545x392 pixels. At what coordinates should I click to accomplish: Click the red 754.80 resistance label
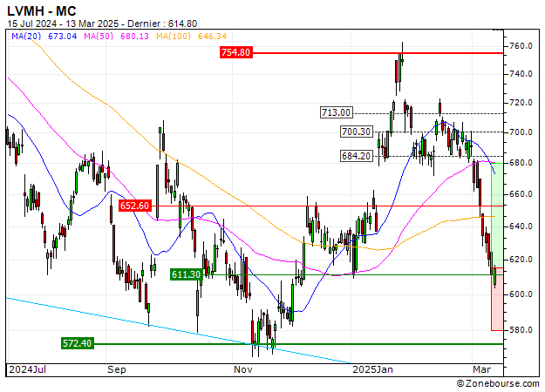coord(236,52)
